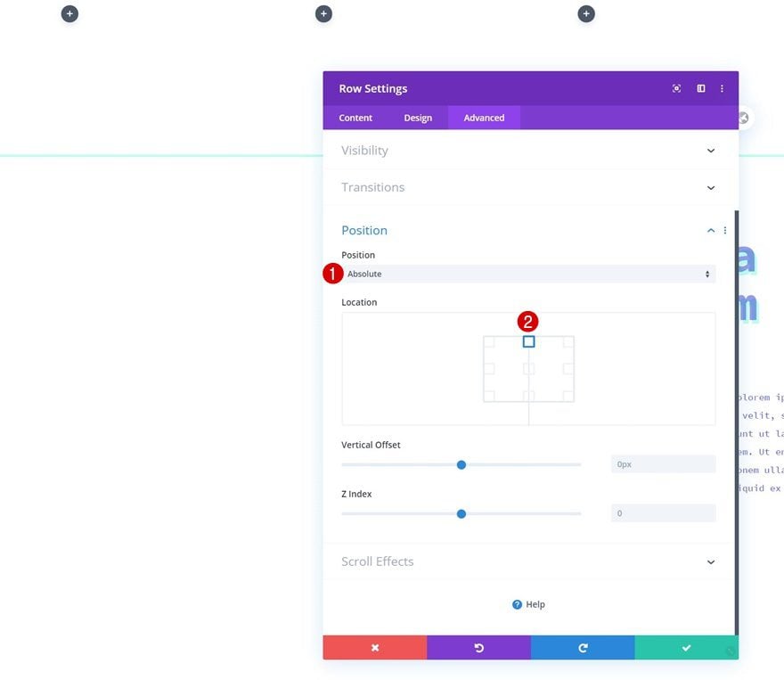Click the snap-to-side columns icon in header
The image size is (784, 680).
point(701,88)
